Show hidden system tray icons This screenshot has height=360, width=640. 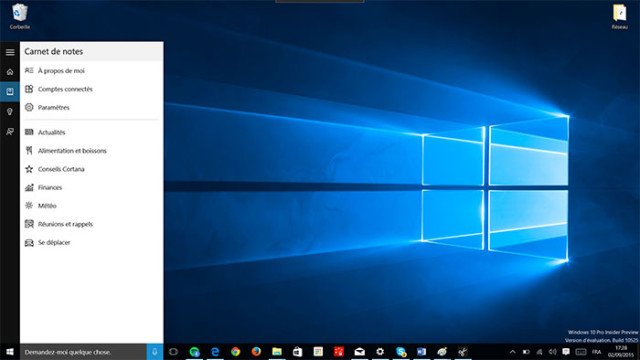tap(513, 352)
